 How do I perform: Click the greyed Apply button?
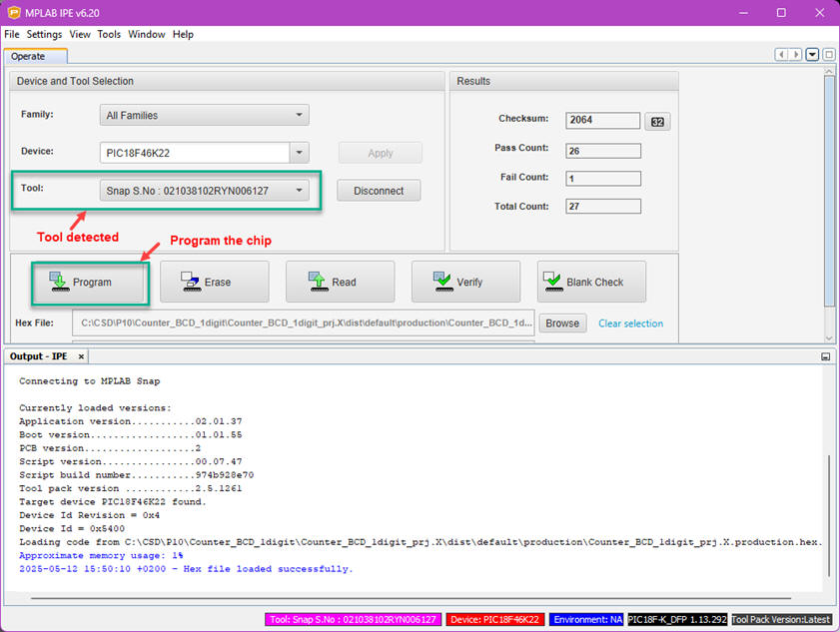coord(381,153)
